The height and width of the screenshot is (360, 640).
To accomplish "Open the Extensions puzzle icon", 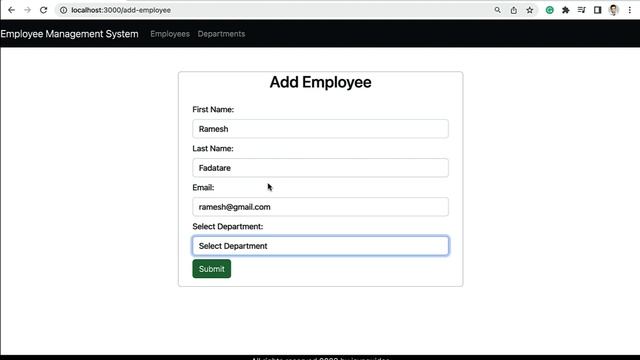I will tap(566, 10).
